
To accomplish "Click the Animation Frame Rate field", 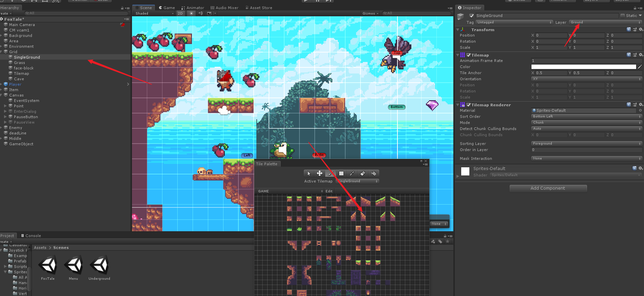I will tap(586, 61).
